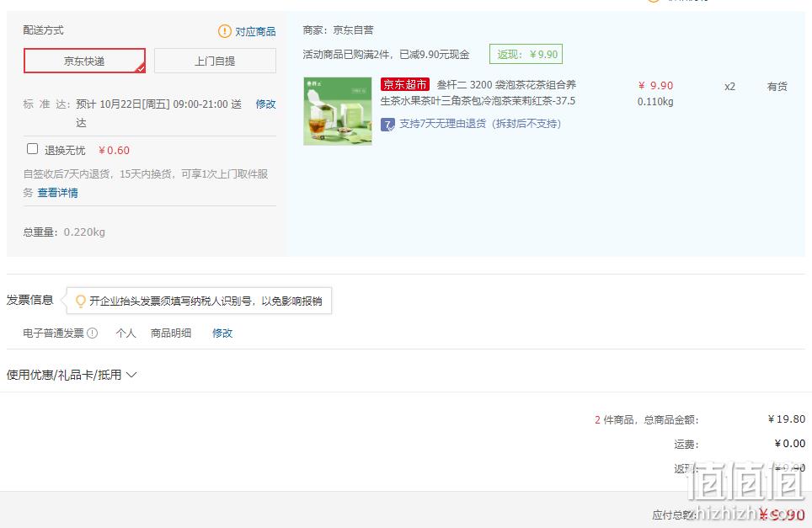
Task: Select 京东快递 delivery option
Action: coord(84,61)
